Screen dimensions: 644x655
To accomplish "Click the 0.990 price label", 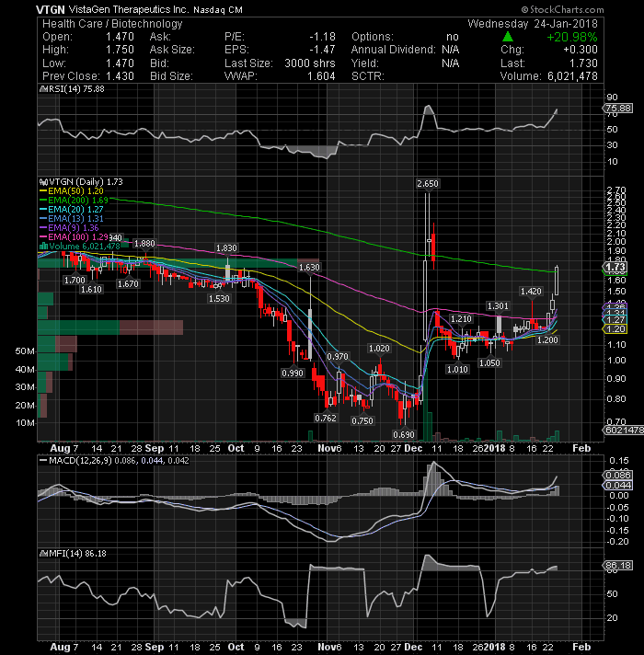I will tap(293, 373).
